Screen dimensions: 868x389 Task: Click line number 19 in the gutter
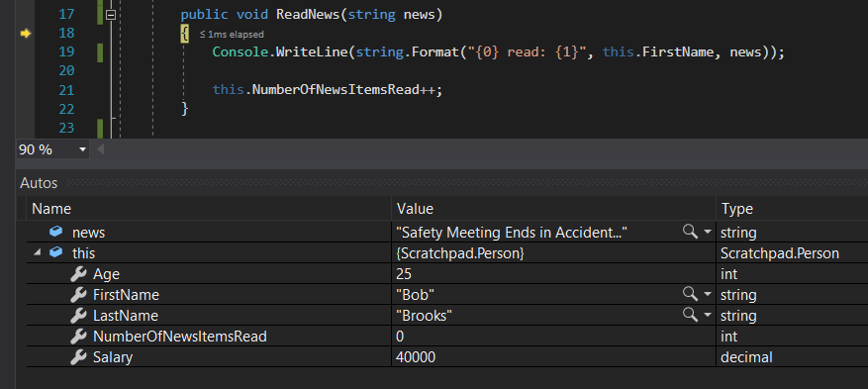tap(66, 52)
